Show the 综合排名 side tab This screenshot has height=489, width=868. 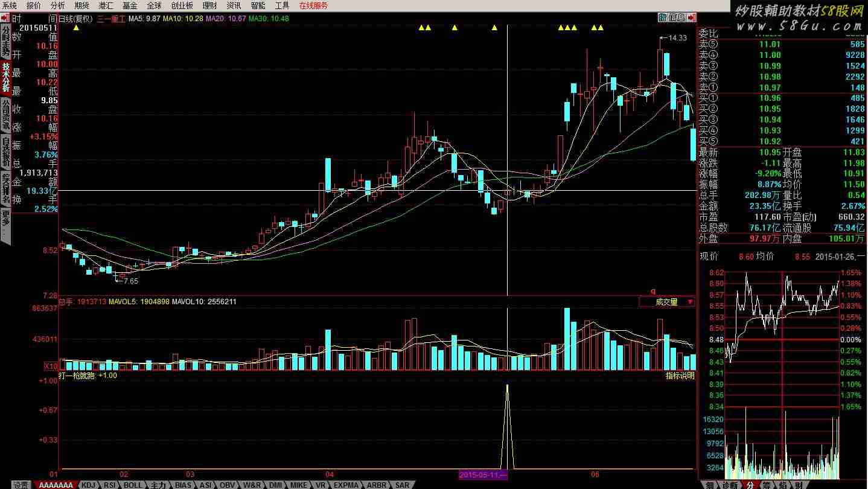pyautogui.click(x=5, y=188)
